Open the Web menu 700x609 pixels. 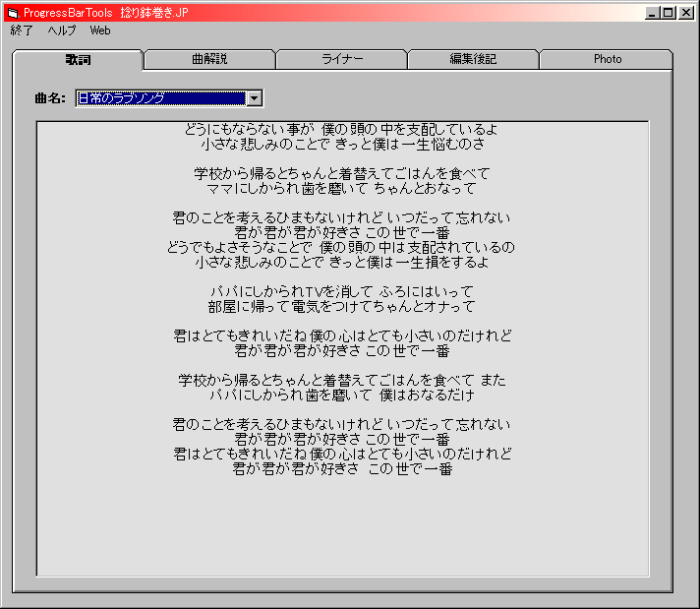click(100, 30)
